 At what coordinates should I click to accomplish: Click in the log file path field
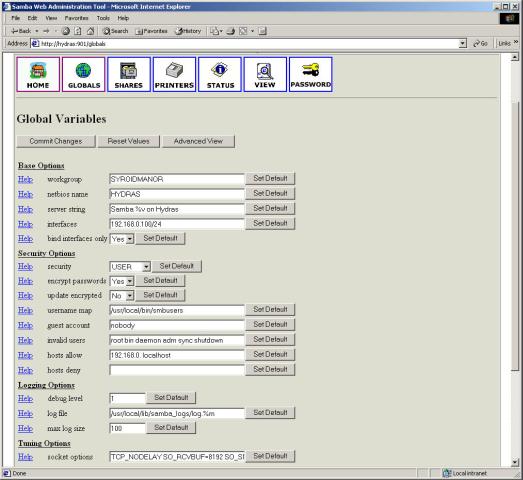click(x=177, y=413)
